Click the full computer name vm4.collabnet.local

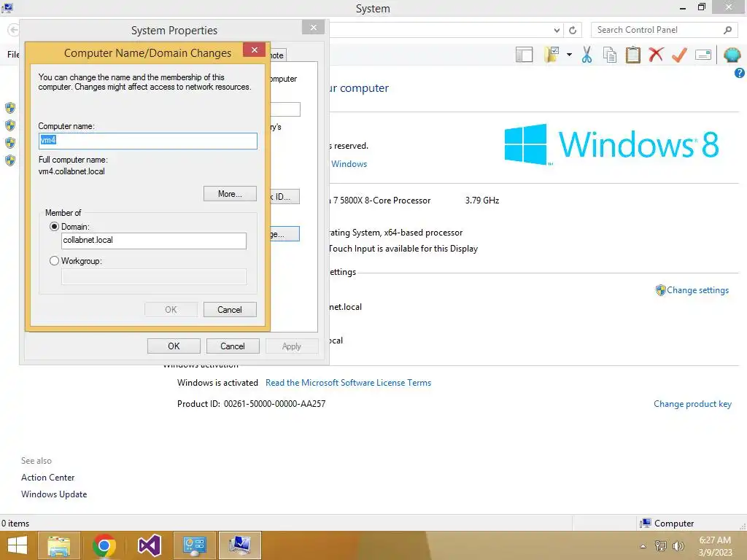(x=71, y=171)
